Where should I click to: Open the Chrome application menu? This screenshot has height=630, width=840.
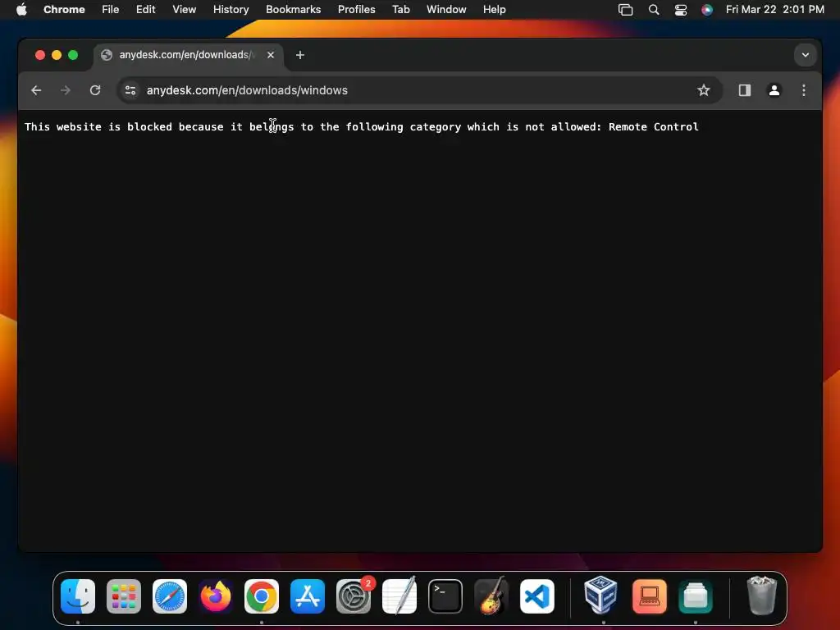(64, 10)
